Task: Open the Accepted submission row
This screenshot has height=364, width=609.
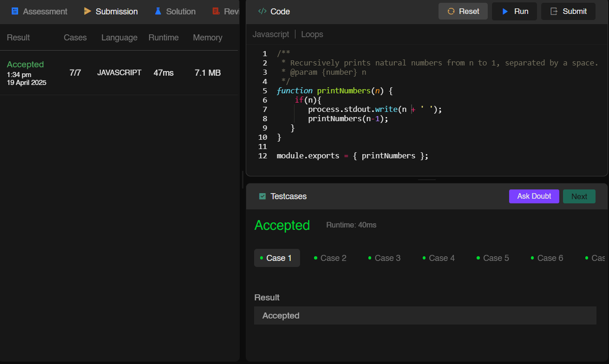Action: [119, 72]
